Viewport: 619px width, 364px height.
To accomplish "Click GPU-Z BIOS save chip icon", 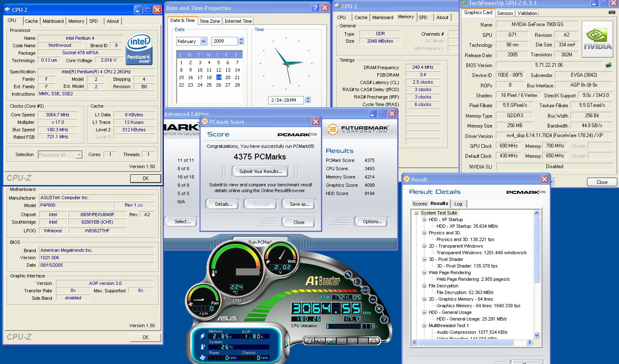I will [x=608, y=65].
